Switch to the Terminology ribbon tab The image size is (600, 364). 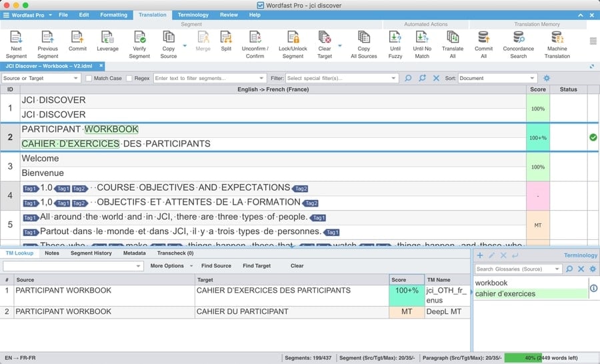point(193,15)
